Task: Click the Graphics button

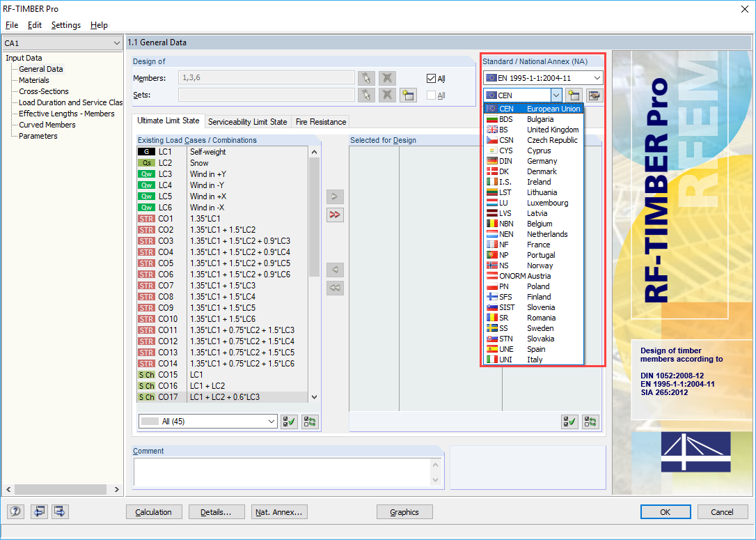Action: 404,512
